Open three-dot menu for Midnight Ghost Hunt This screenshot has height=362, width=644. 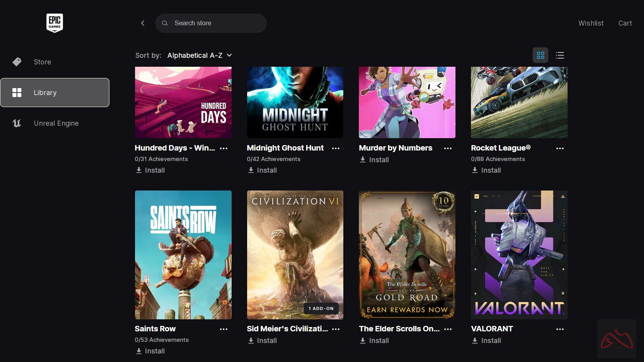point(336,148)
